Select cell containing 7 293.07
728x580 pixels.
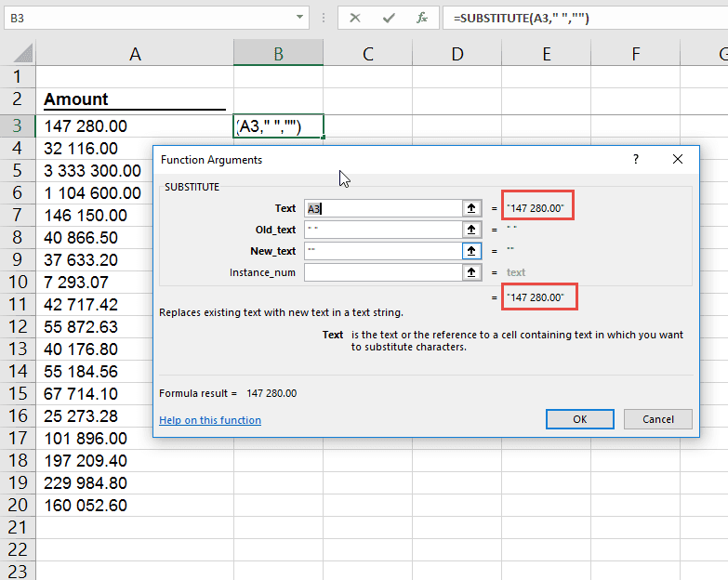(94, 283)
